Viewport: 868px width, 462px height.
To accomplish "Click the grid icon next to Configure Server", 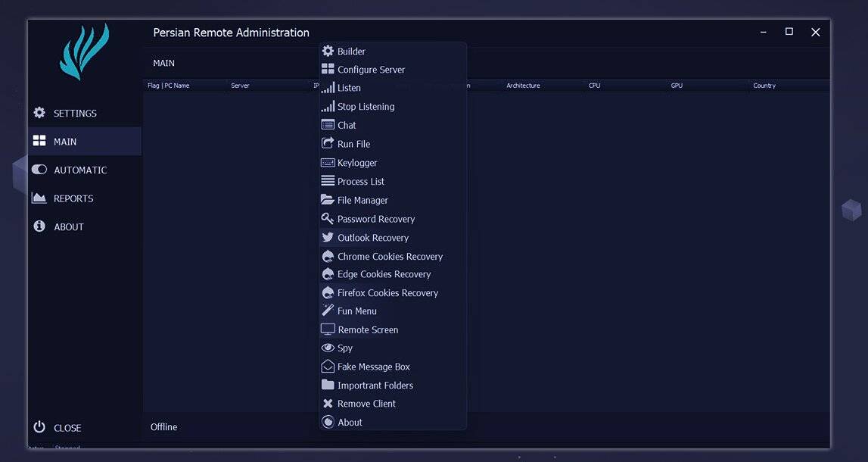I will pyautogui.click(x=328, y=69).
